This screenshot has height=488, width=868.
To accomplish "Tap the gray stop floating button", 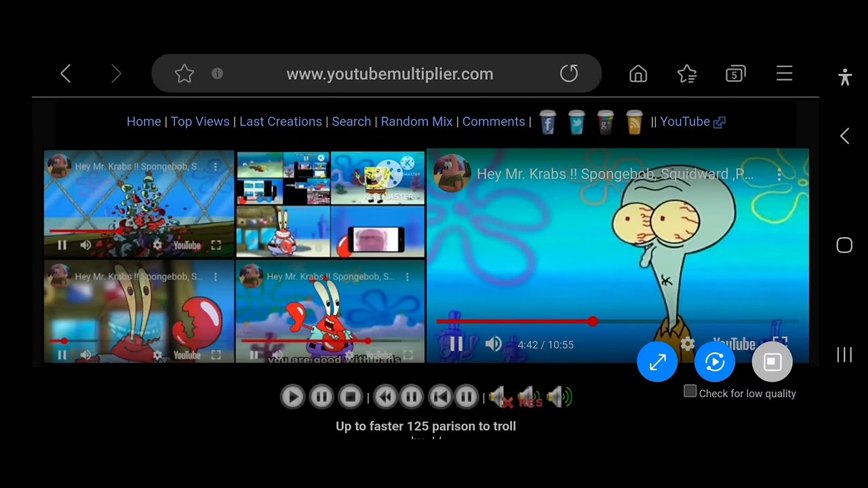I will pyautogui.click(x=772, y=362).
